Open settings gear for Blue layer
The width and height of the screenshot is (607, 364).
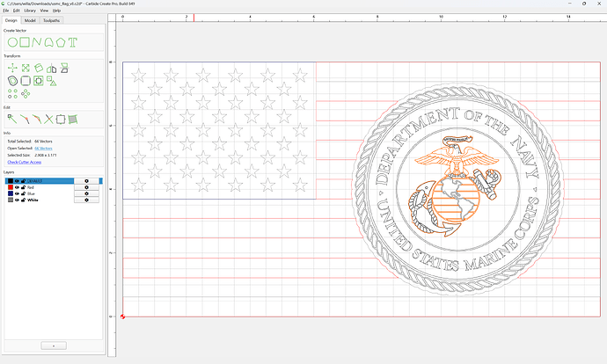[86, 193]
